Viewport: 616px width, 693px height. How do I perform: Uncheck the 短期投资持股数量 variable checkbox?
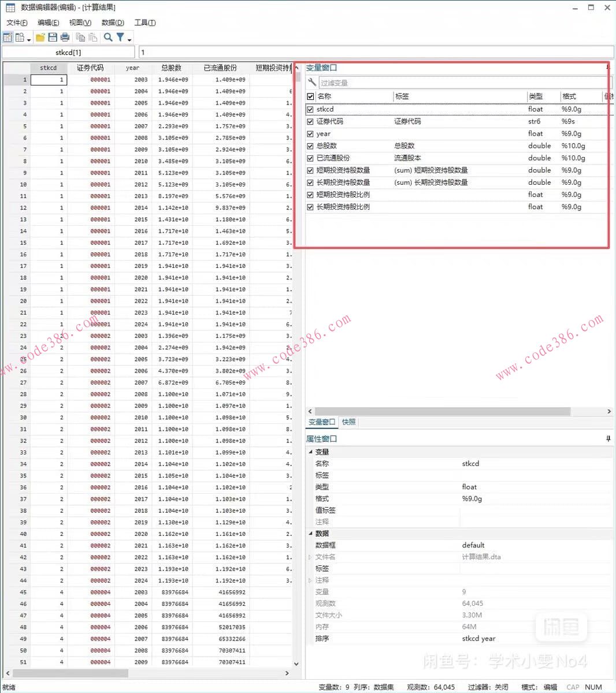[310, 170]
